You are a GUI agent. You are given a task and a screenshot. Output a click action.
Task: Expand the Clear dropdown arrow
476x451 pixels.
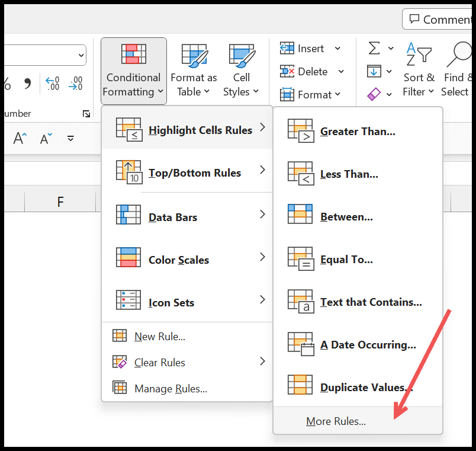[389, 95]
